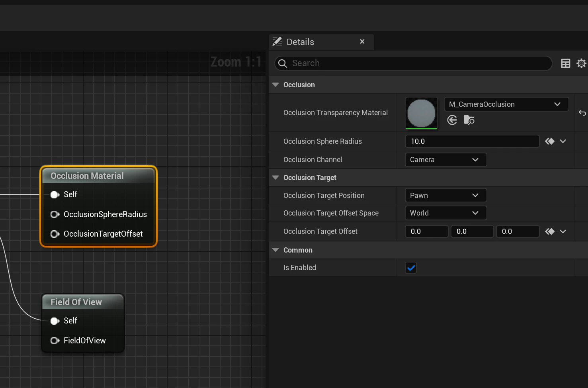
Task: Click the Occlusion Transparency Material label
Action: click(x=336, y=113)
